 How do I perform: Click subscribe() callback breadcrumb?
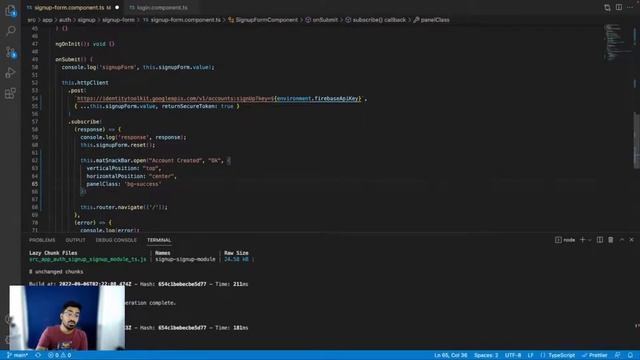point(376,20)
